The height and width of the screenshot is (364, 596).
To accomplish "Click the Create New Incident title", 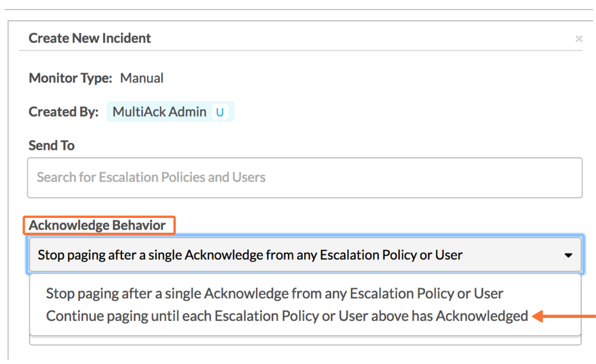I will 90,38.
